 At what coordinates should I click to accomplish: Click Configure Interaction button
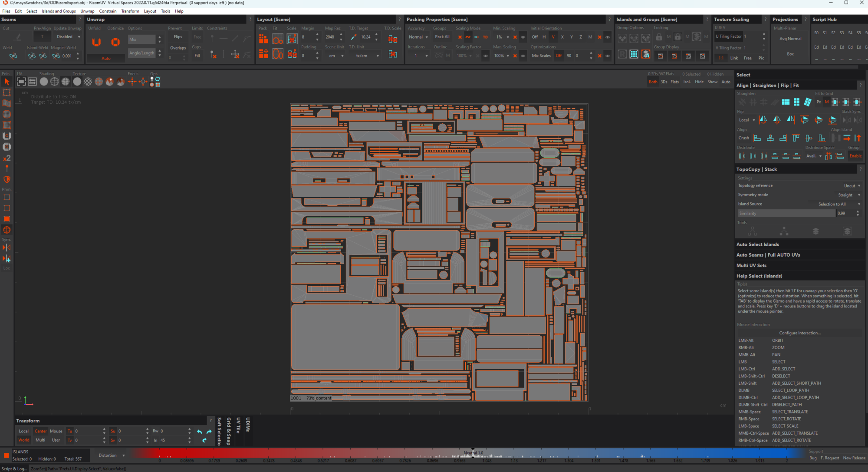click(799, 333)
